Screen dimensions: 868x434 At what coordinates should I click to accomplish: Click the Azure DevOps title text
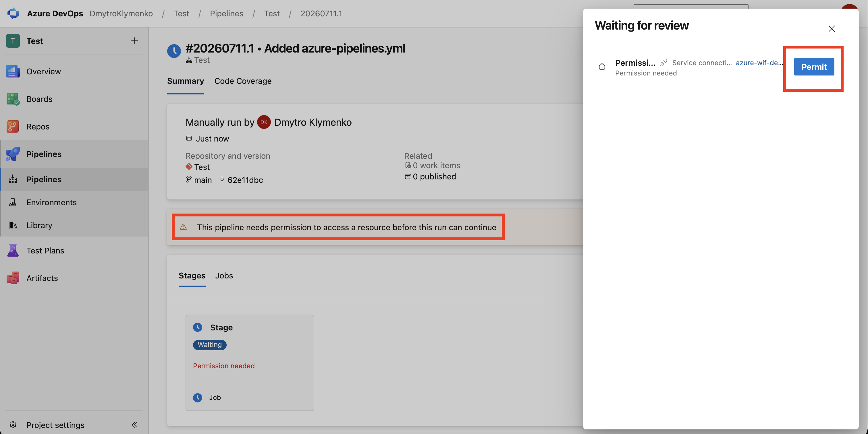click(55, 13)
